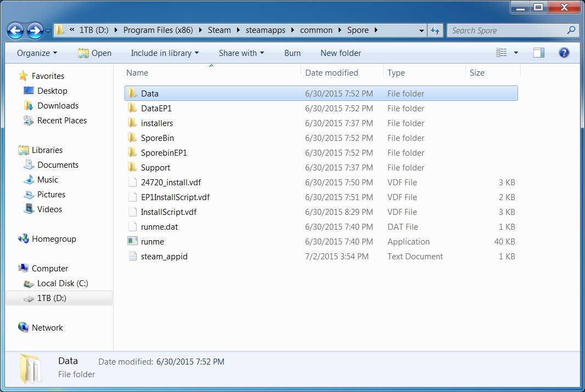Open Help with question mark icon
Viewport: 585px width, 392px height.
(564, 53)
